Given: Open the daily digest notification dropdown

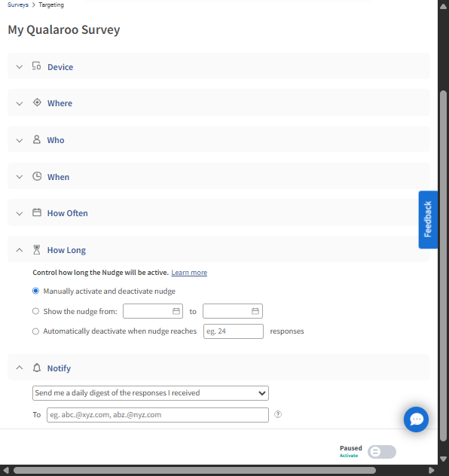Looking at the screenshot, I should [151, 393].
